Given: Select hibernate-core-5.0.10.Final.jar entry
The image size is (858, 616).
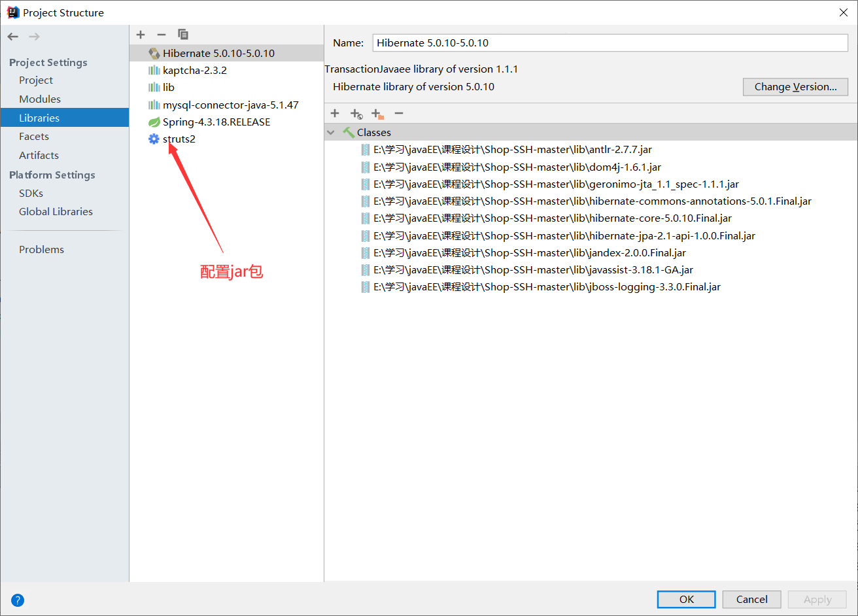Looking at the screenshot, I should click(x=553, y=218).
